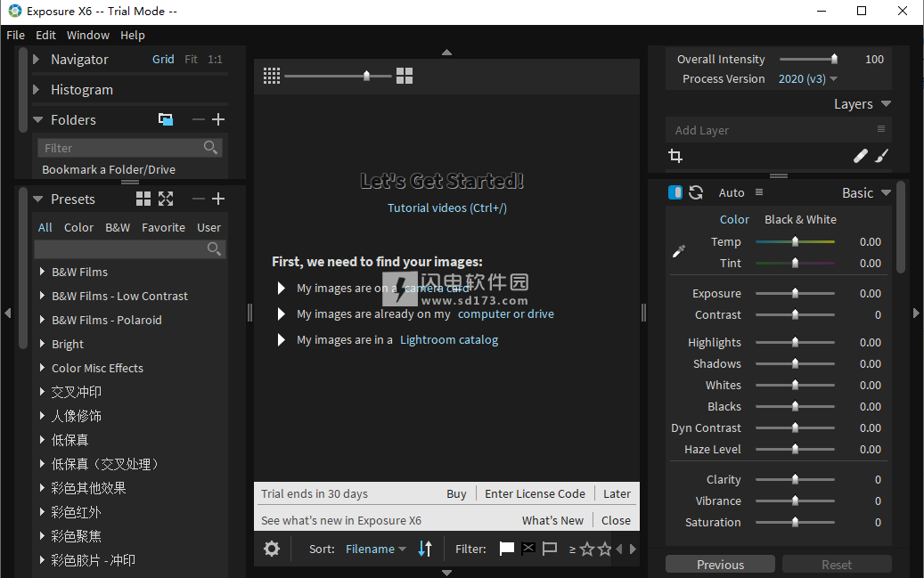
Task: Switch to Black & White mode
Action: pyautogui.click(x=800, y=220)
